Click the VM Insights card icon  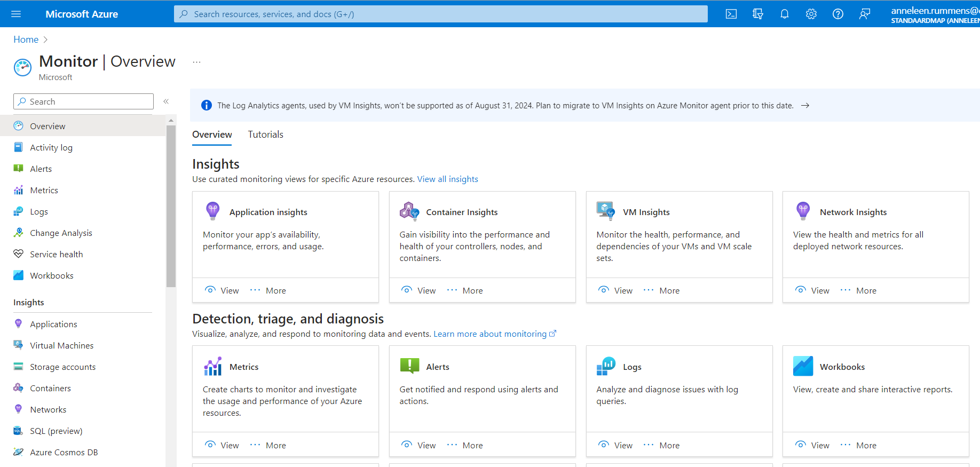click(x=606, y=211)
